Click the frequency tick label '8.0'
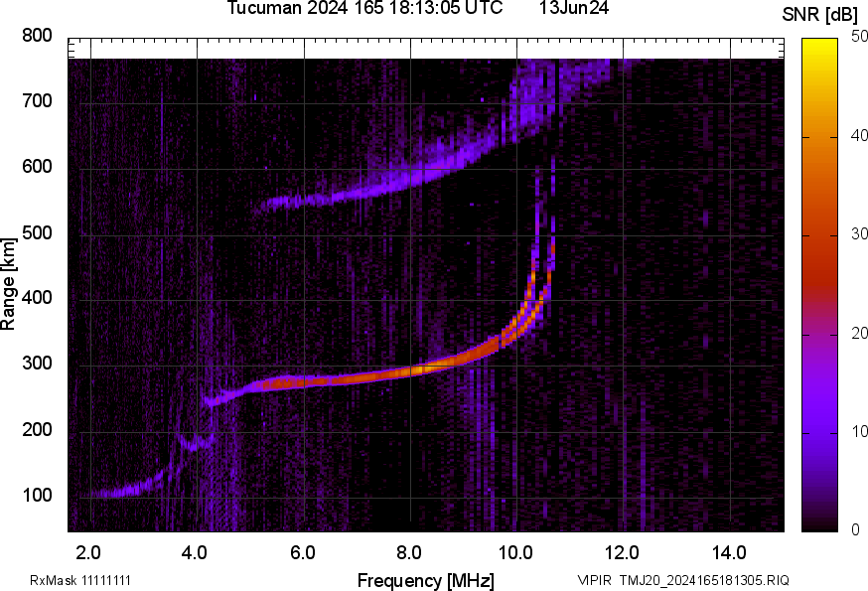868x591 pixels. pyautogui.click(x=408, y=552)
